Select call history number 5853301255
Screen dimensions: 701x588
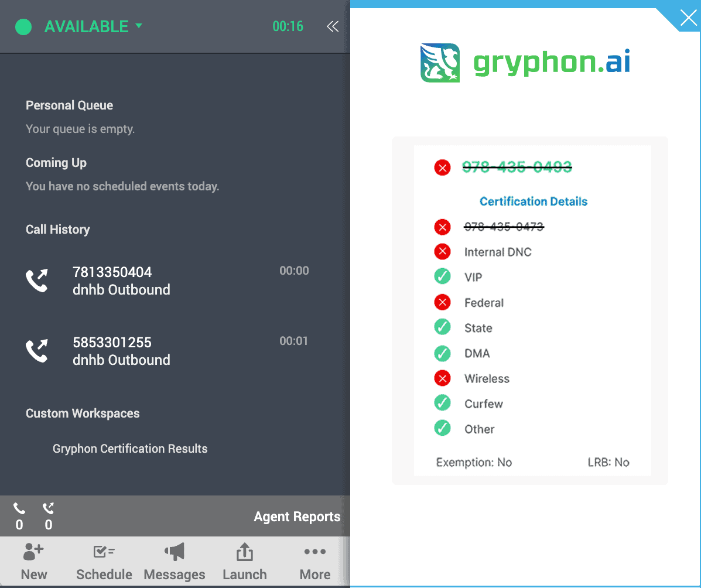112,342
